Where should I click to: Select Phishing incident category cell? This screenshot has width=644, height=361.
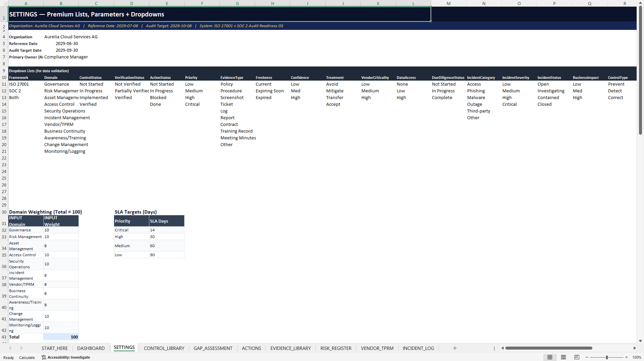(484, 91)
